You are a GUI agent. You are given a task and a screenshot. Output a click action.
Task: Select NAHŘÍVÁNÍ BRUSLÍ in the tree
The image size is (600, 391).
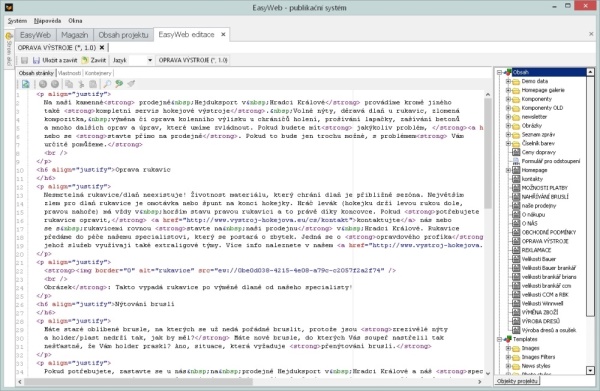point(545,197)
